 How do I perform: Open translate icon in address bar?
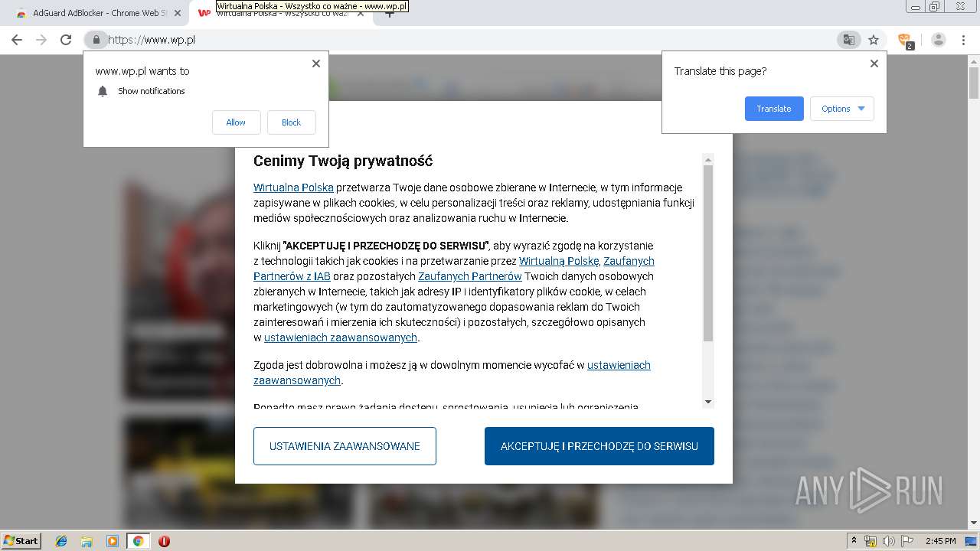[848, 40]
